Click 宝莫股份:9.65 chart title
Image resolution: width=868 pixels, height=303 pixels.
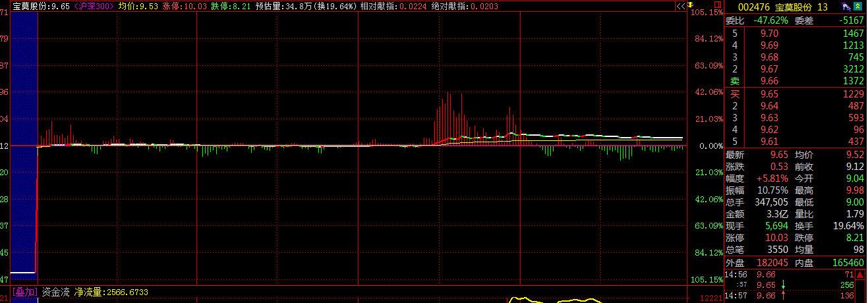click(42, 5)
